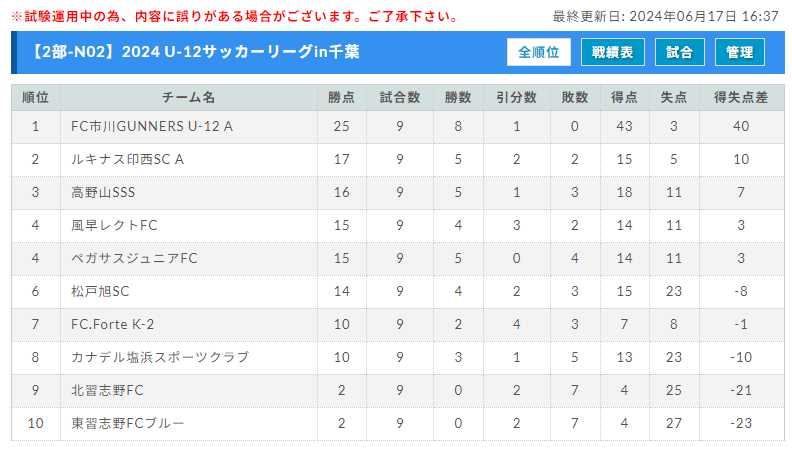Image resolution: width=792 pixels, height=450 pixels.
Task: Open the 戦績表 tab
Action: 612,52
